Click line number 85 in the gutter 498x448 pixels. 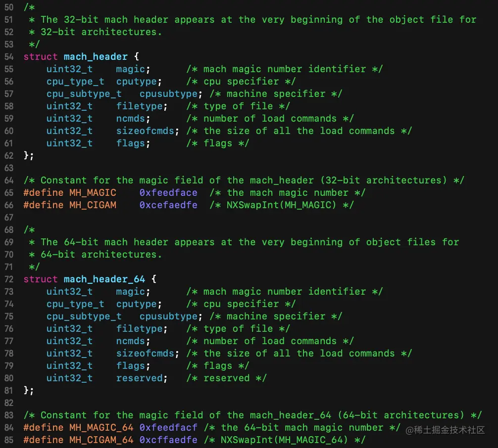pyautogui.click(x=9, y=440)
